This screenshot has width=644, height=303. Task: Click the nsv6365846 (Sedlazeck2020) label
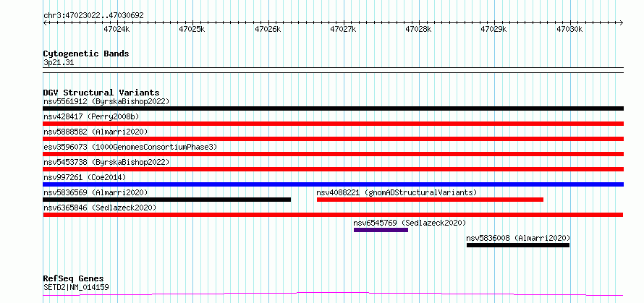(100, 208)
